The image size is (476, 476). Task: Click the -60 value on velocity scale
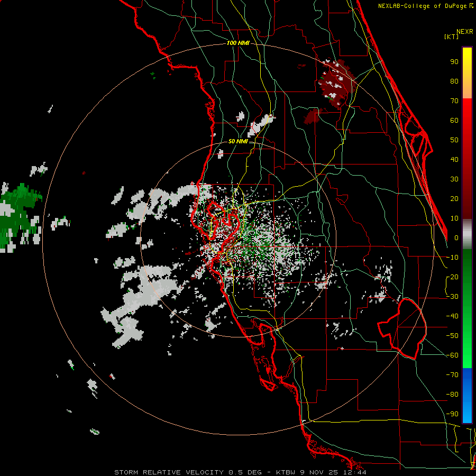coord(452,355)
